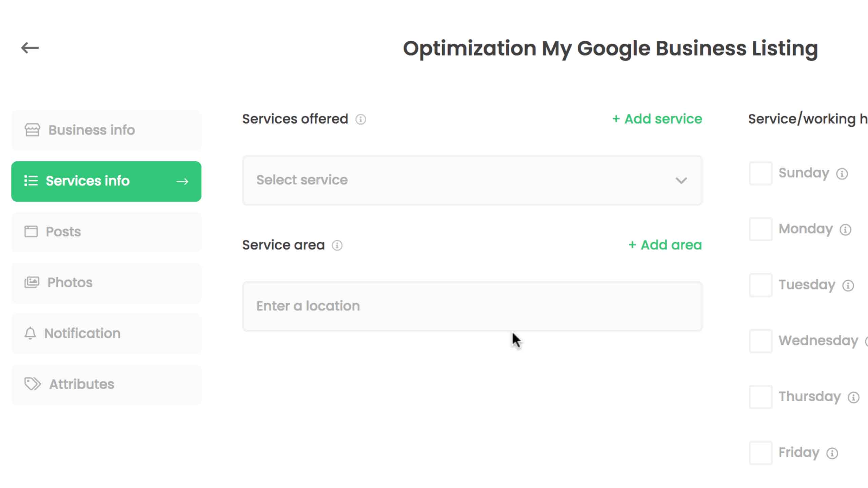This screenshot has height=488, width=868.
Task: Click the info icon next to Tuesday
Action: point(848,286)
